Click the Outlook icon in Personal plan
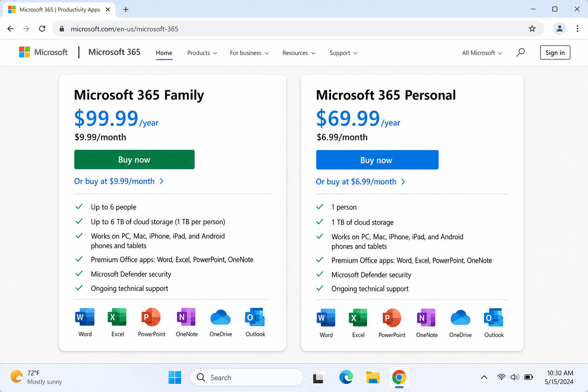Image resolution: width=588 pixels, height=392 pixels. click(494, 318)
